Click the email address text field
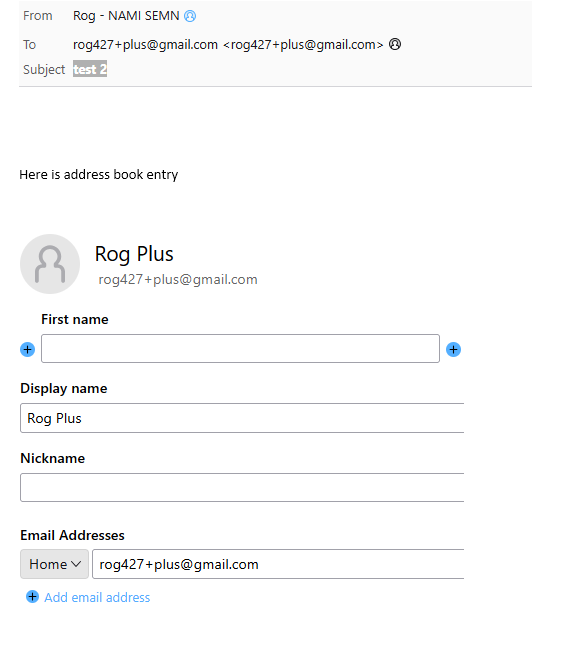This screenshot has height=668, width=569. (278, 564)
